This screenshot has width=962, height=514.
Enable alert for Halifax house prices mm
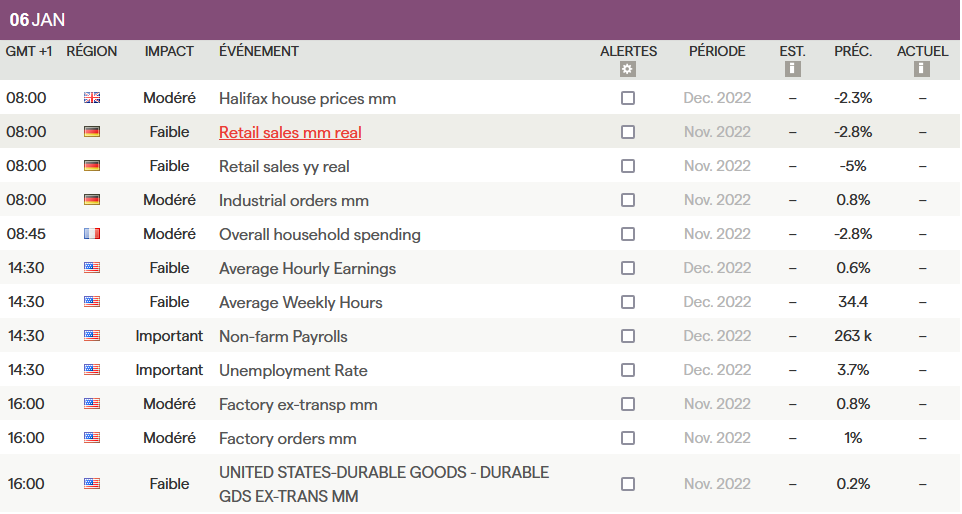pos(628,98)
